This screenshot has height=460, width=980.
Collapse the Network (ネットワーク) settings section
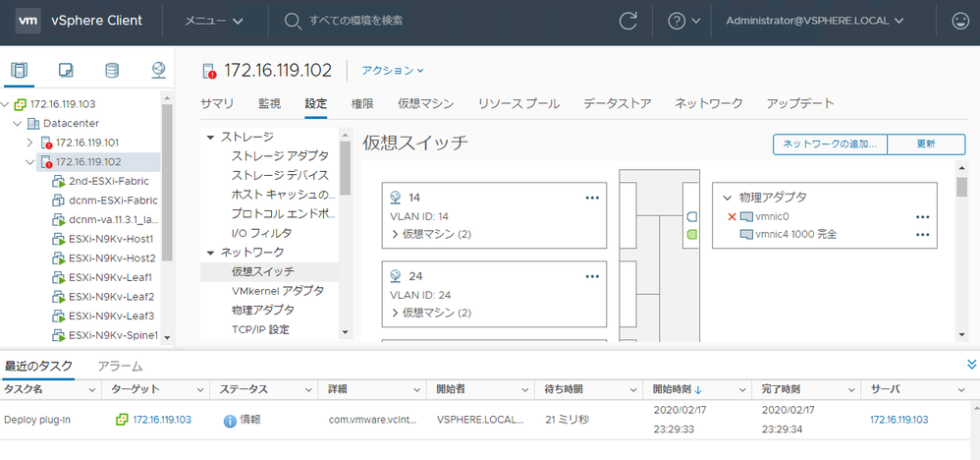[209, 253]
